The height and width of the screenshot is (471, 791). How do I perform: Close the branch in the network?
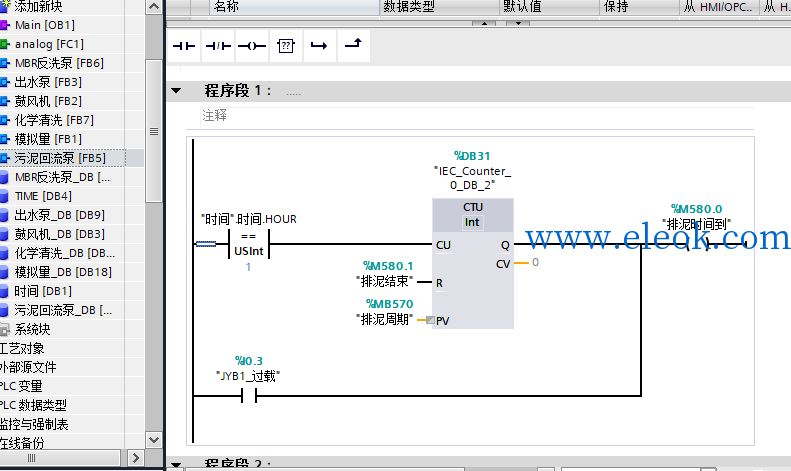tap(353, 46)
